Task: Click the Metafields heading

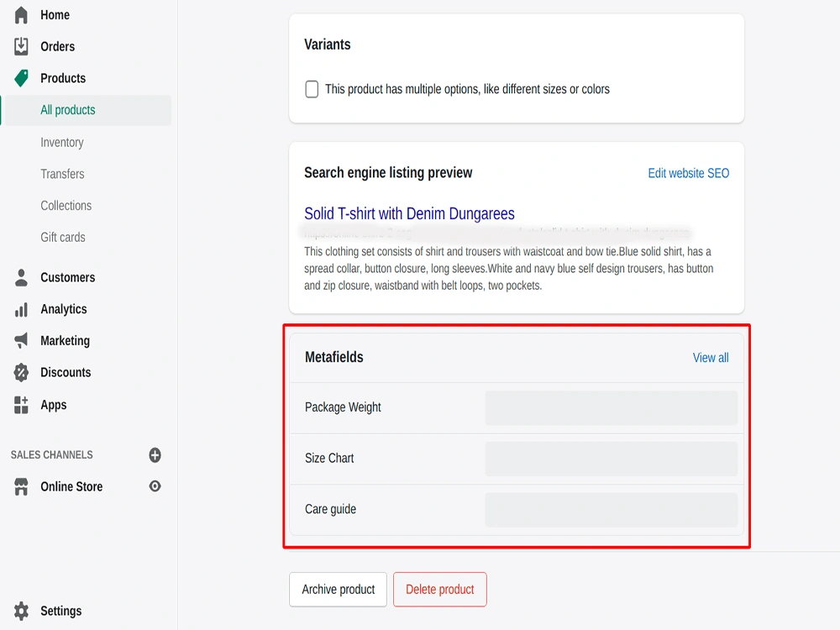Action: [333, 357]
